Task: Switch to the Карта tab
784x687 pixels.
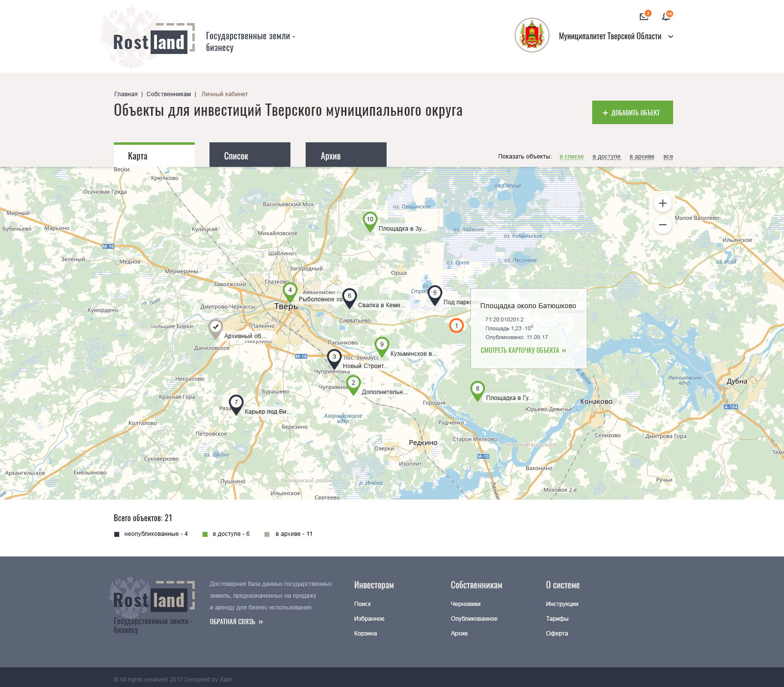Action: pos(154,155)
